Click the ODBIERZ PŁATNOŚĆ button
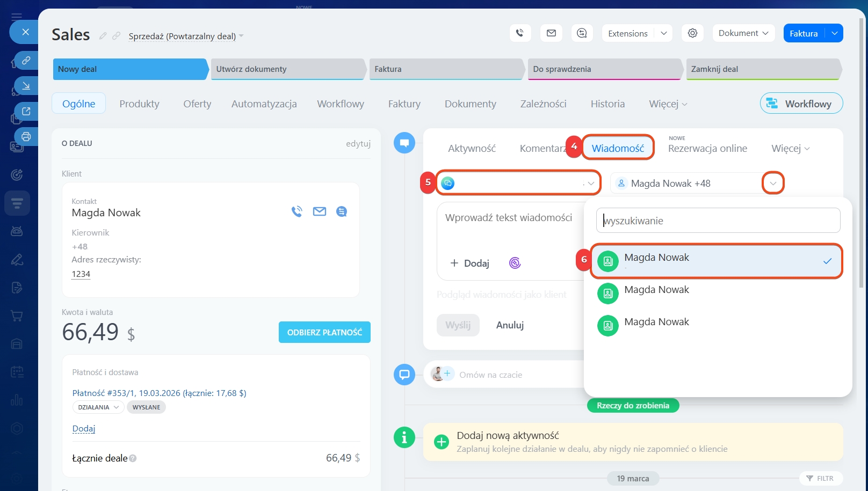This screenshot has width=868, height=491. tap(324, 333)
